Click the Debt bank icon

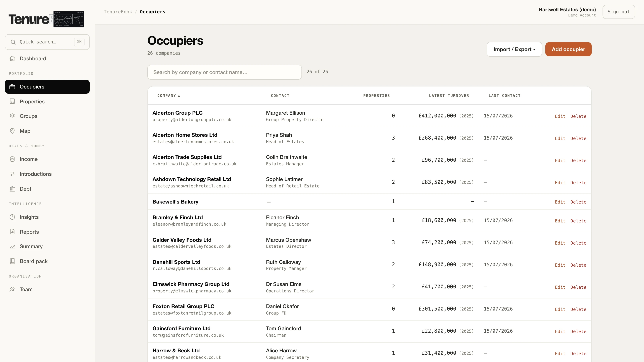coord(12,189)
